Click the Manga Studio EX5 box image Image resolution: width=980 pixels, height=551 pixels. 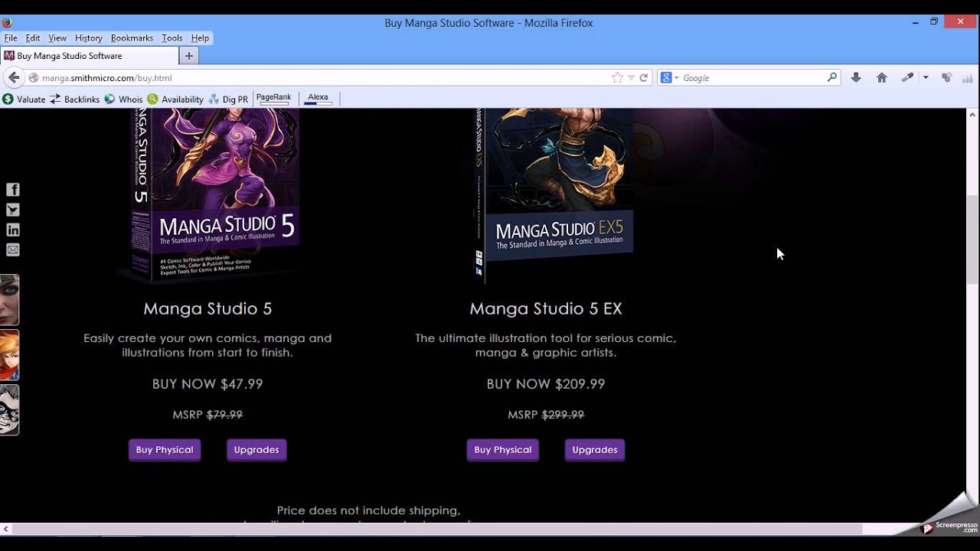[554, 195]
